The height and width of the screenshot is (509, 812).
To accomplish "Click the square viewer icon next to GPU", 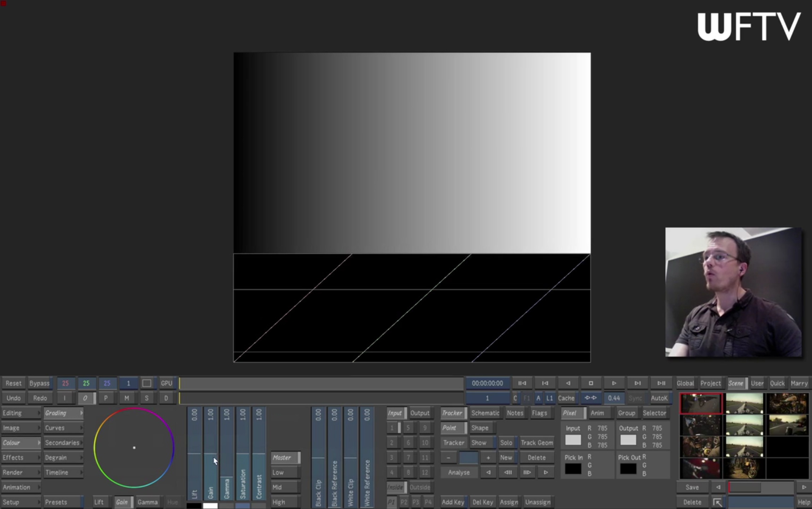I will click(x=147, y=383).
